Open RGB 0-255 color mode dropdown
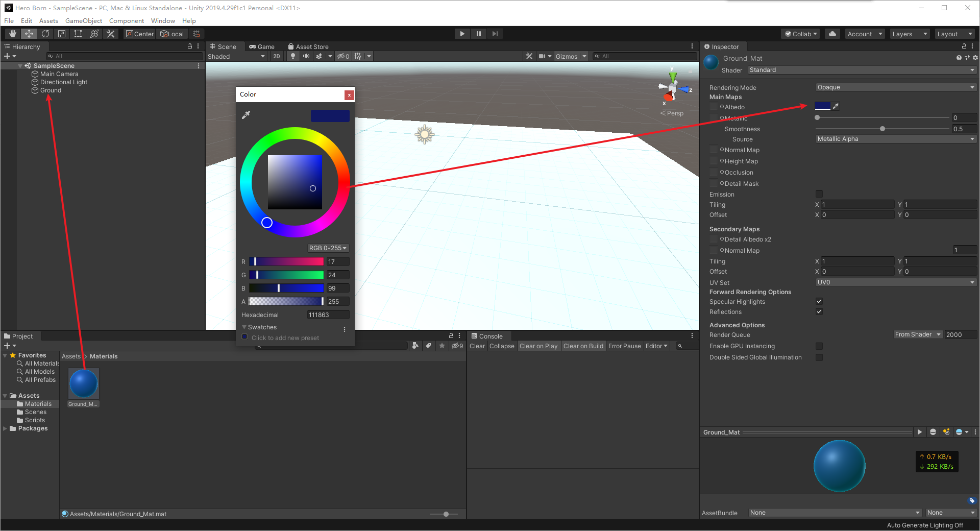 click(x=328, y=248)
